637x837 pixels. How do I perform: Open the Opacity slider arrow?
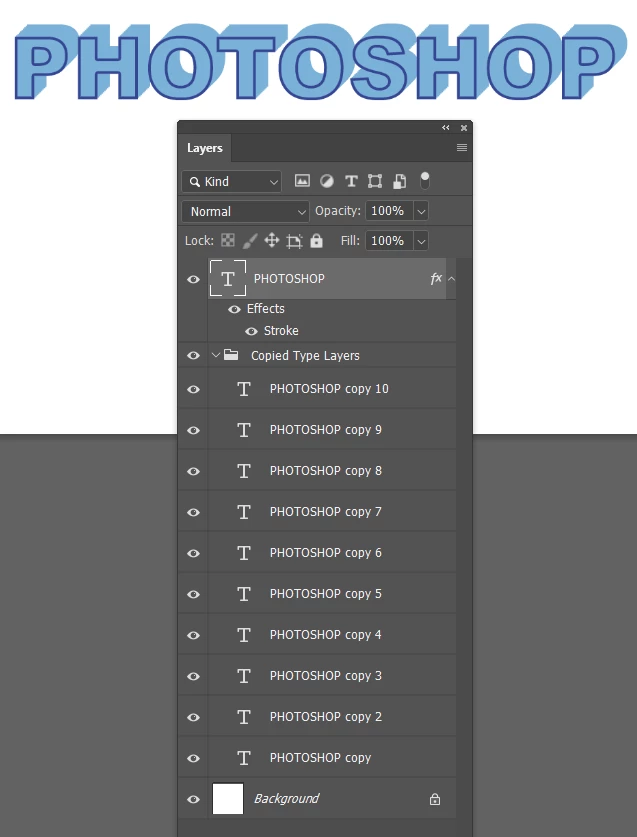421,211
